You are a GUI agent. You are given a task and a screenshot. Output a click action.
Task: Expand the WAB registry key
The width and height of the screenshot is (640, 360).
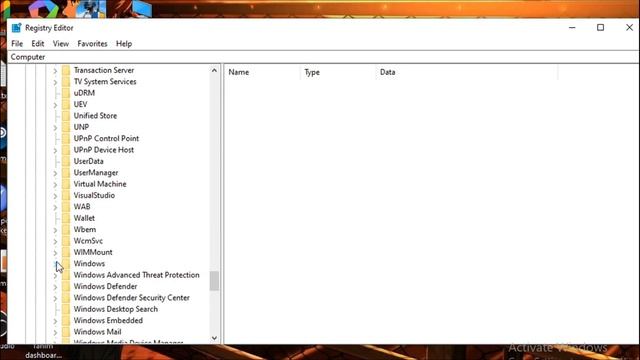(55, 207)
